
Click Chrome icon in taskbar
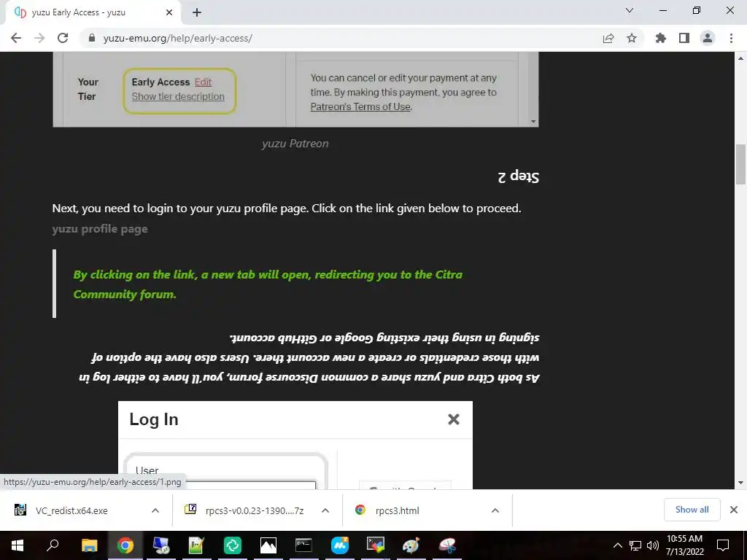pos(125,545)
